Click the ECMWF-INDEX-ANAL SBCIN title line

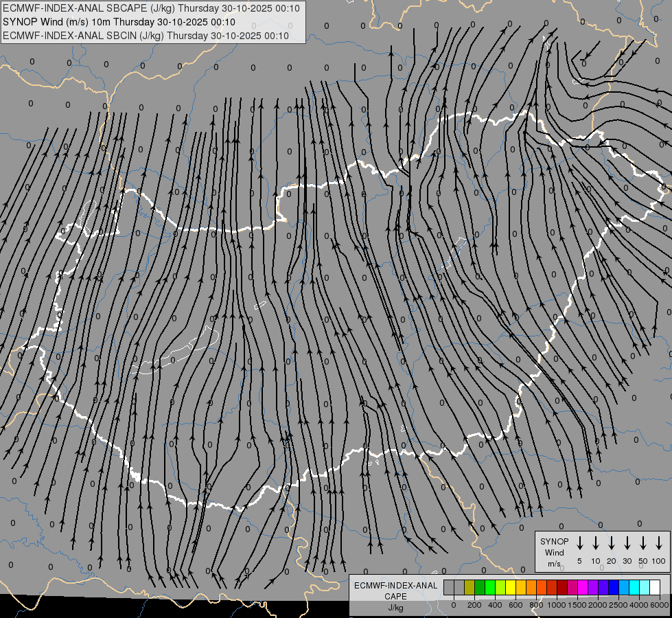pyautogui.click(x=146, y=36)
